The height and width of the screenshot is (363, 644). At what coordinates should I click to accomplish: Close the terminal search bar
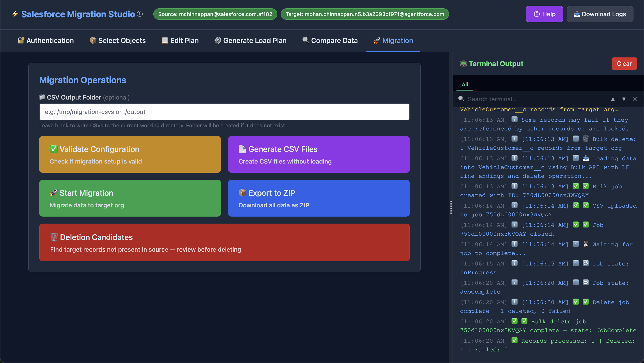point(635,99)
